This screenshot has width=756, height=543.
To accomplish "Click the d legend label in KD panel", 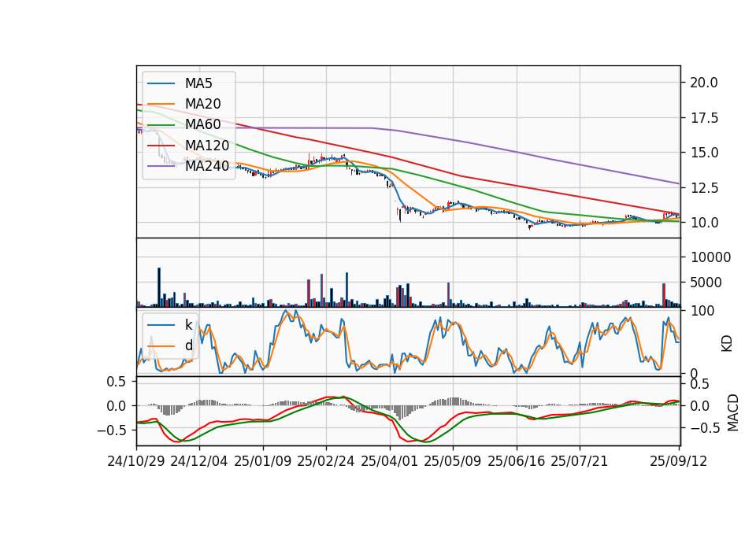I will (x=188, y=345).
